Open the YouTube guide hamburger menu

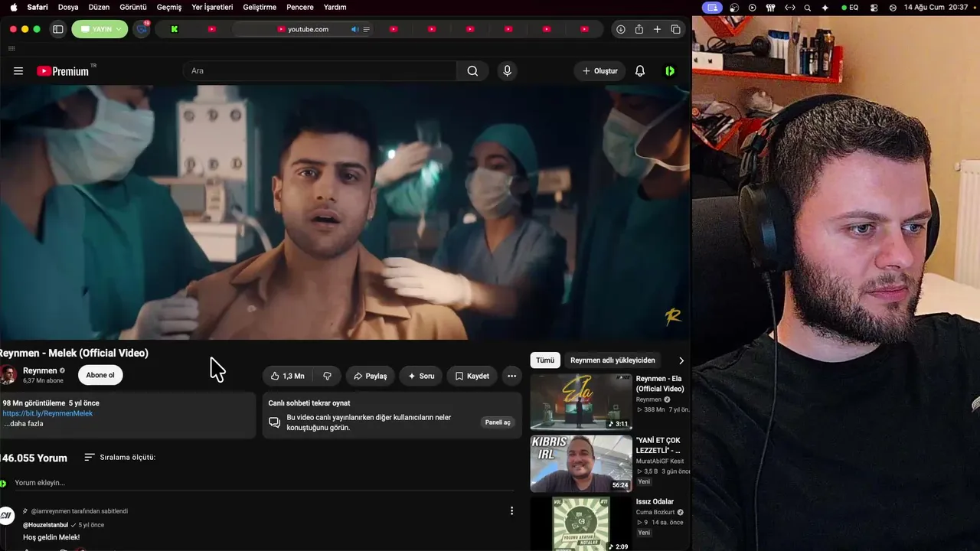[18, 71]
